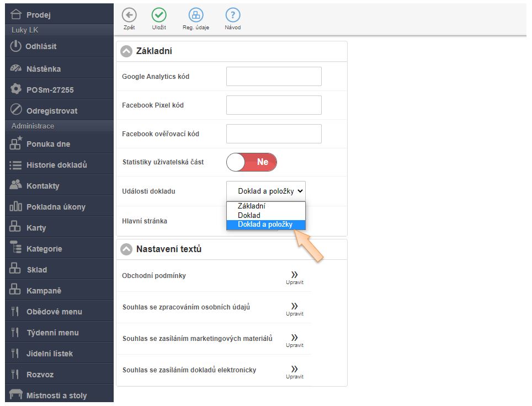The width and height of the screenshot is (532, 406).
Task: Edit Obchodní podmínky via Upravit
Action: pos(294,277)
